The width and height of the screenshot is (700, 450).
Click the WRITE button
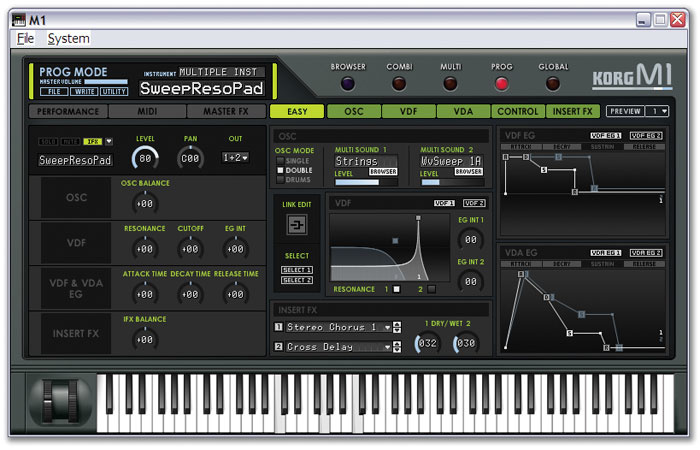[84, 92]
